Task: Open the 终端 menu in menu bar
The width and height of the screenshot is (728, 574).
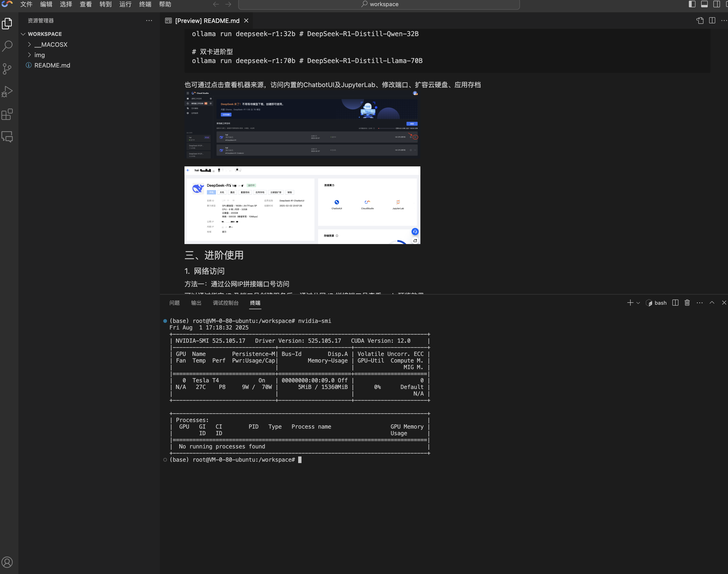Action: 145,4
